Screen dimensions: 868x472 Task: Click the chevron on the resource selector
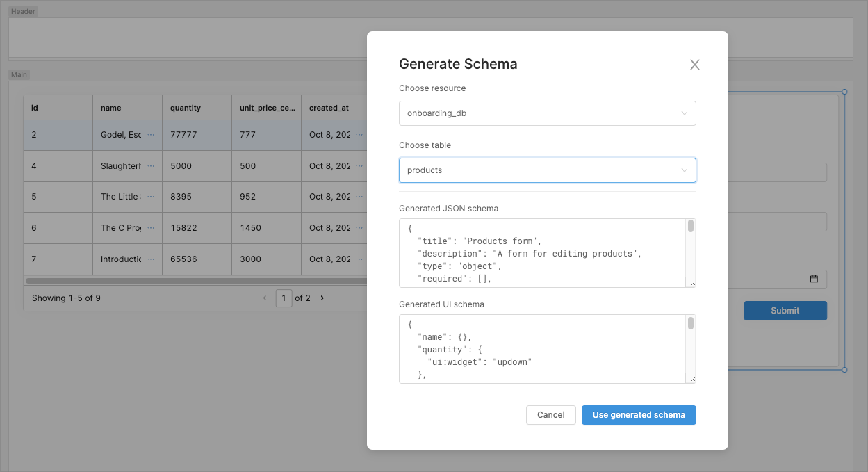pos(684,113)
